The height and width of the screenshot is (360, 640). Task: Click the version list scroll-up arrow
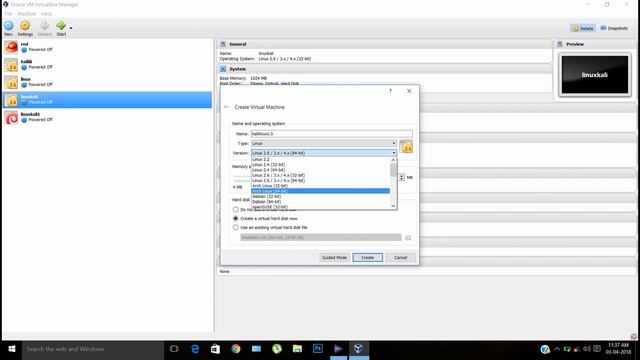(x=393, y=160)
